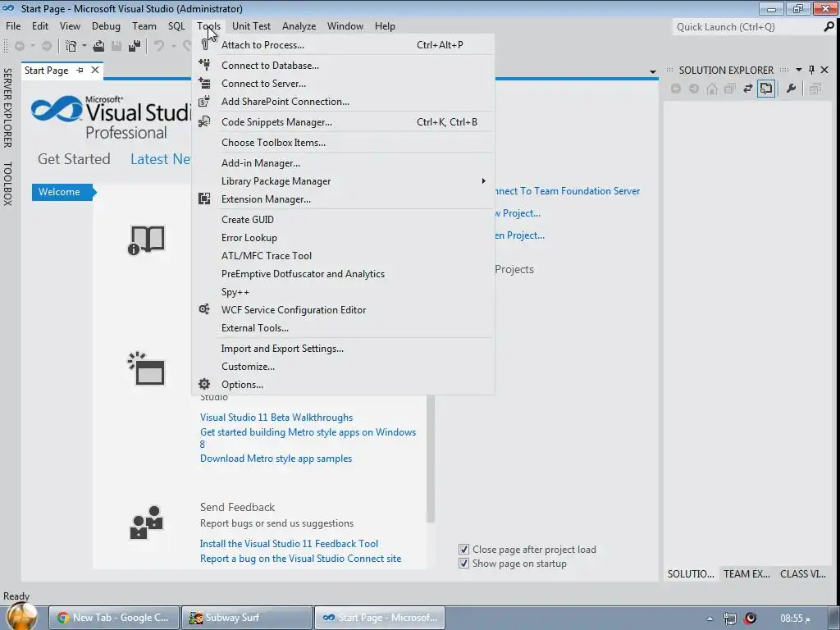Click the Quick Launch search magnifier icon

point(829,27)
